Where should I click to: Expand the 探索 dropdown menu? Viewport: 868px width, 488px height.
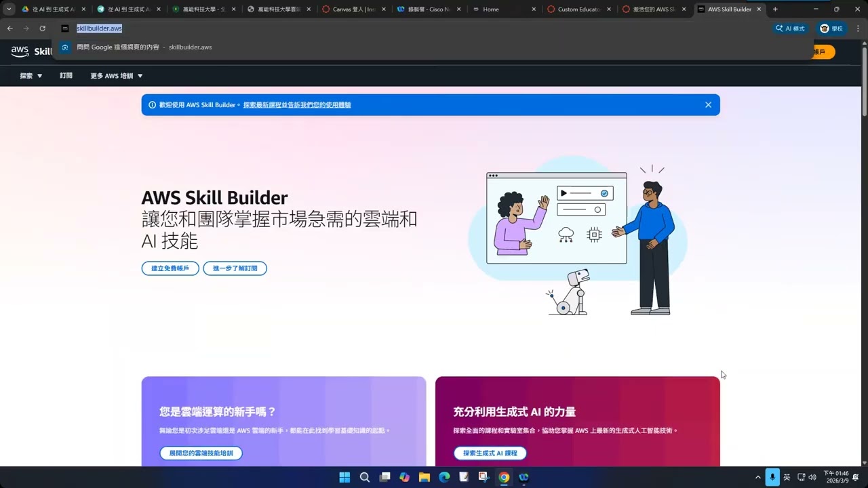pos(31,76)
